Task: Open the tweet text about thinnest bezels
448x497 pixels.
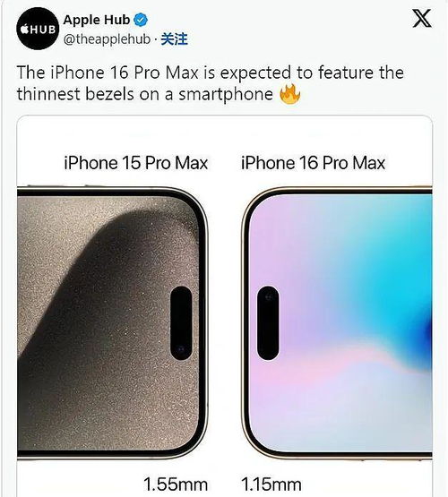Action: (211, 83)
